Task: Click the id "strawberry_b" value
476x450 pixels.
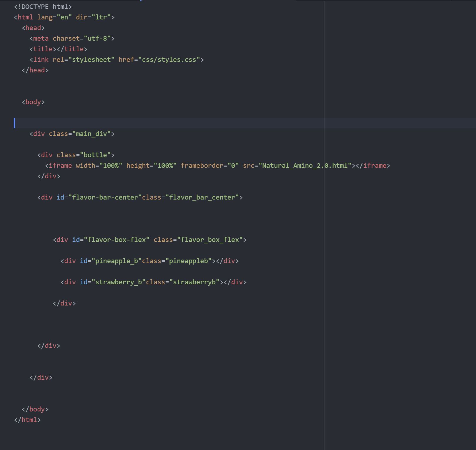Action: pyautogui.click(x=119, y=282)
